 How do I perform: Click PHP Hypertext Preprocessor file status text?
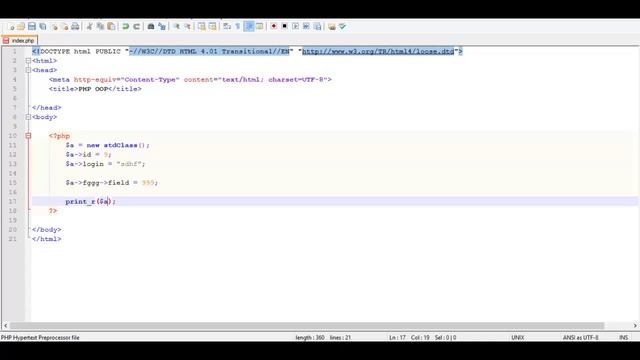[x=40, y=338]
